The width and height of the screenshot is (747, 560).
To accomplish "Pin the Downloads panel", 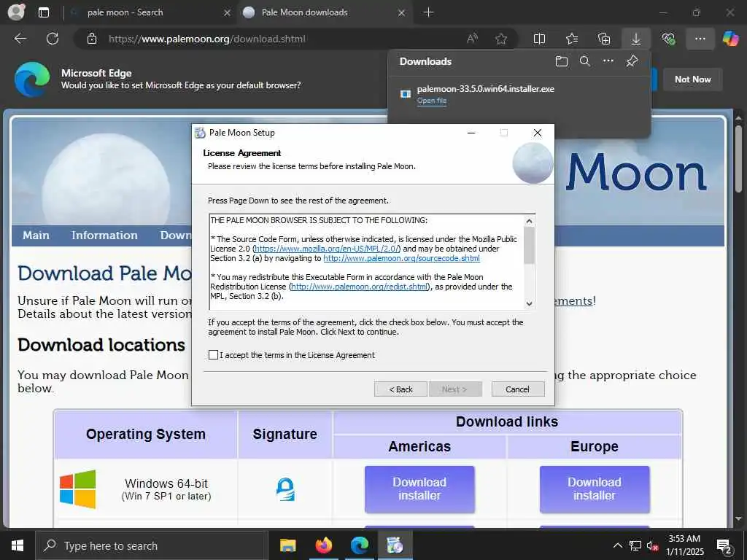I will pyautogui.click(x=632, y=61).
